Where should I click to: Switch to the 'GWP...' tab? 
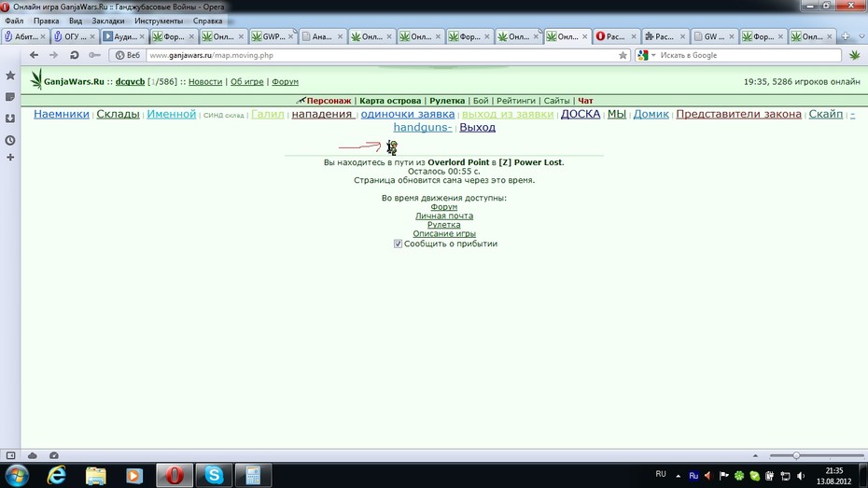click(x=272, y=36)
